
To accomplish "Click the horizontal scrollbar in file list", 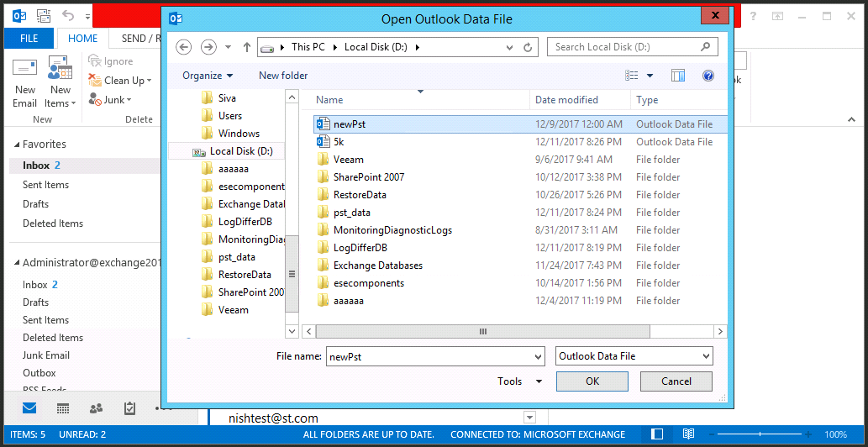I will 482,331.
